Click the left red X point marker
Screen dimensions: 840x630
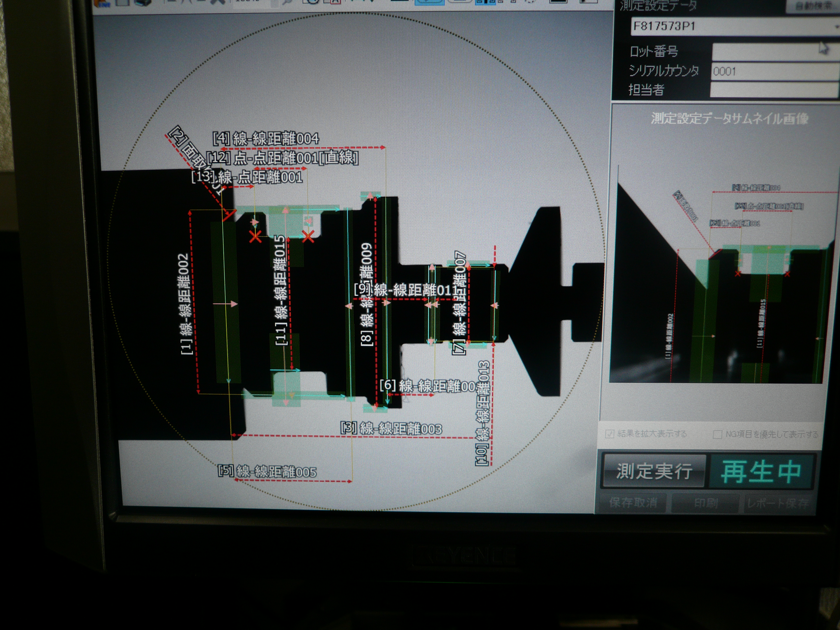click(255, 237)
